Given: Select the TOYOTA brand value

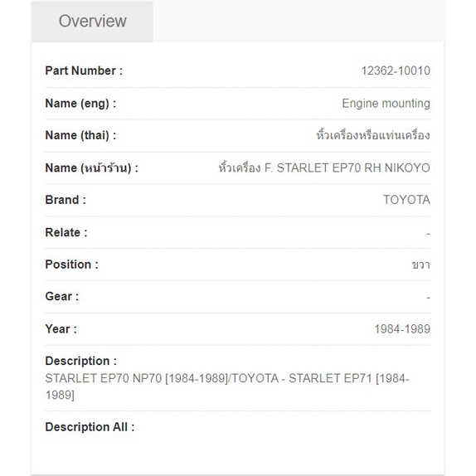Looking at the screenshot, I should click(x=406, y=200).
